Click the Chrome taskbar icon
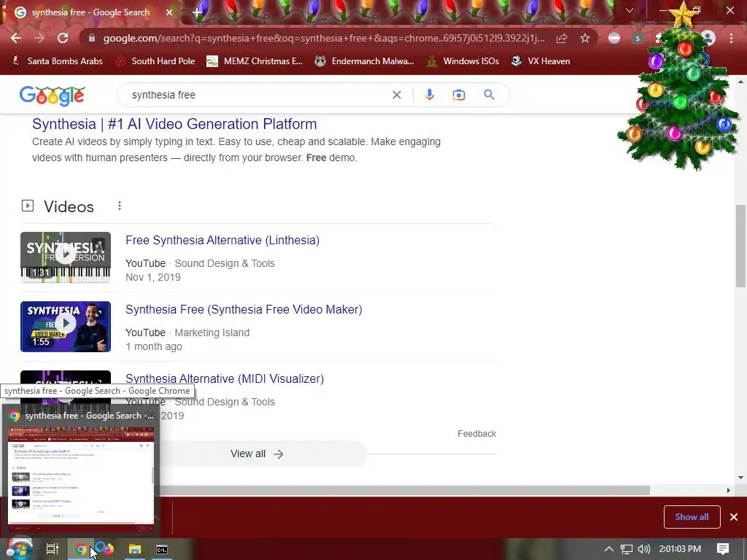Image resolution: width=747 pixels, height=560 pixels. click(x=82, y=549)
